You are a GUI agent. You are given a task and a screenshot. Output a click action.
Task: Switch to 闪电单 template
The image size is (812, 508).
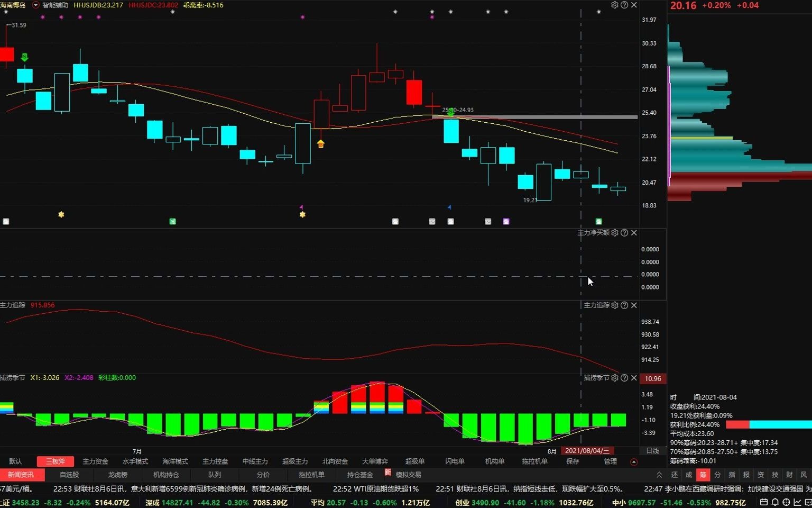(x=455, y=462)
